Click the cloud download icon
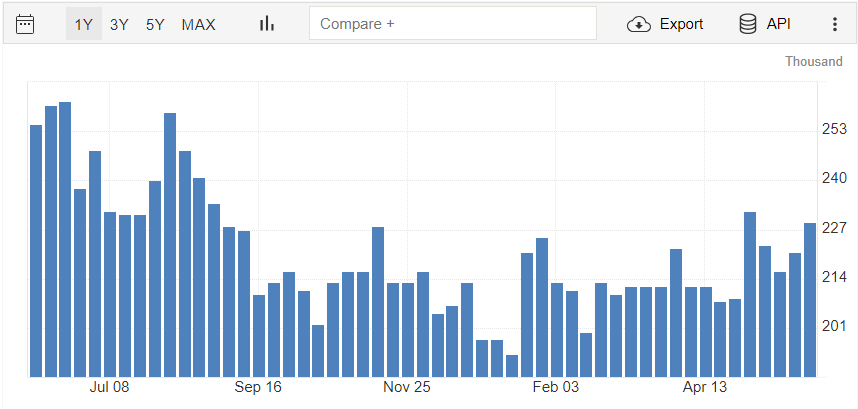 coord(639,25)
